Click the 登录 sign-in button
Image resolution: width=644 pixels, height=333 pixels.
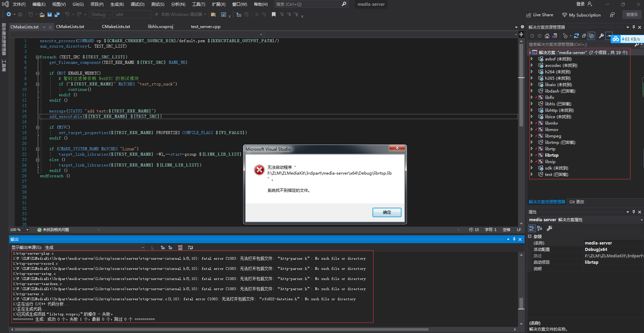tap(584, 4)
